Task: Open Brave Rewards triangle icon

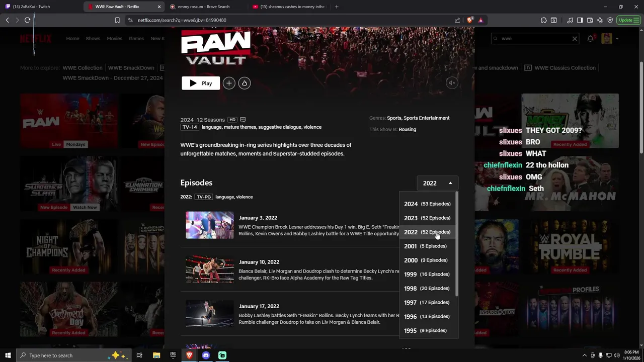Action: 480,20
